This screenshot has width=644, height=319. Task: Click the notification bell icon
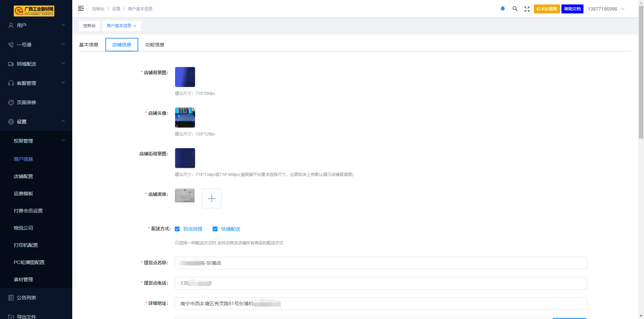coord(503,9)
